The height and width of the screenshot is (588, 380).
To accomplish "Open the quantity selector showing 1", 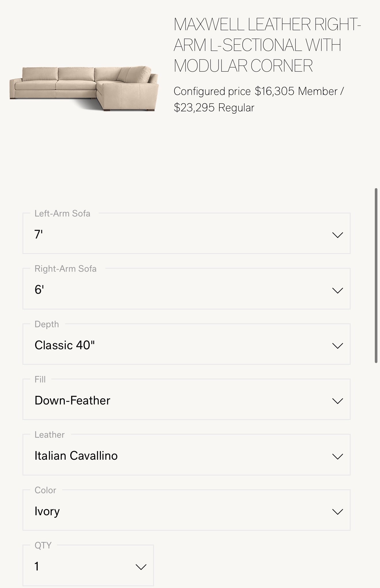I will pyautogui.click(x=88, y=565).
